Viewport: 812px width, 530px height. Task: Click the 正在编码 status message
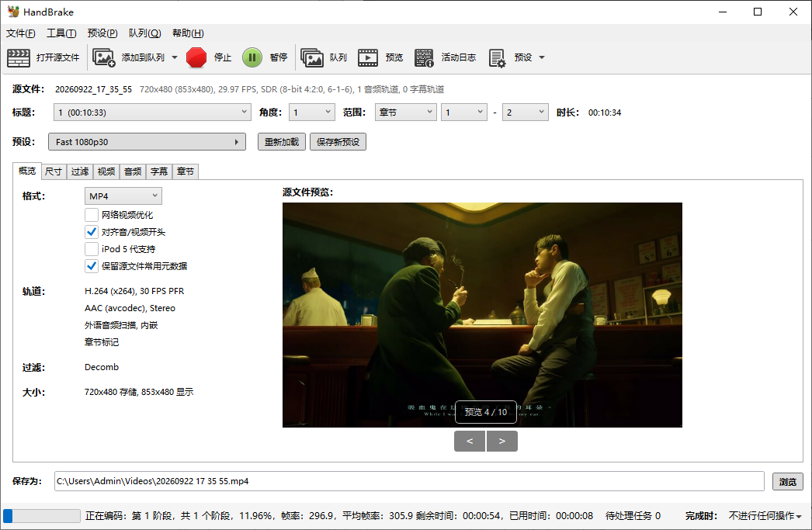(339, 516)
